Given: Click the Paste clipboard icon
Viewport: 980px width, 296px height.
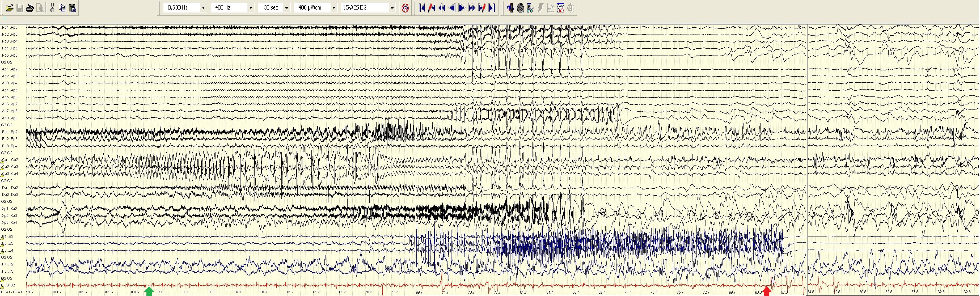Looking at the screenshot, I should click(x=73, y=8).
